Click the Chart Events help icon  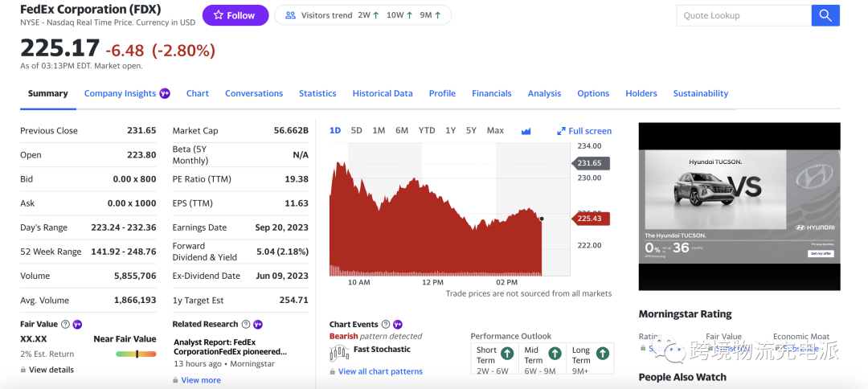[386, 324]
